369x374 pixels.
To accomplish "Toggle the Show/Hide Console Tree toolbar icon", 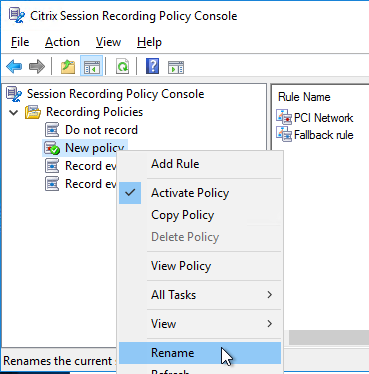I will click(x=92, y=67).
